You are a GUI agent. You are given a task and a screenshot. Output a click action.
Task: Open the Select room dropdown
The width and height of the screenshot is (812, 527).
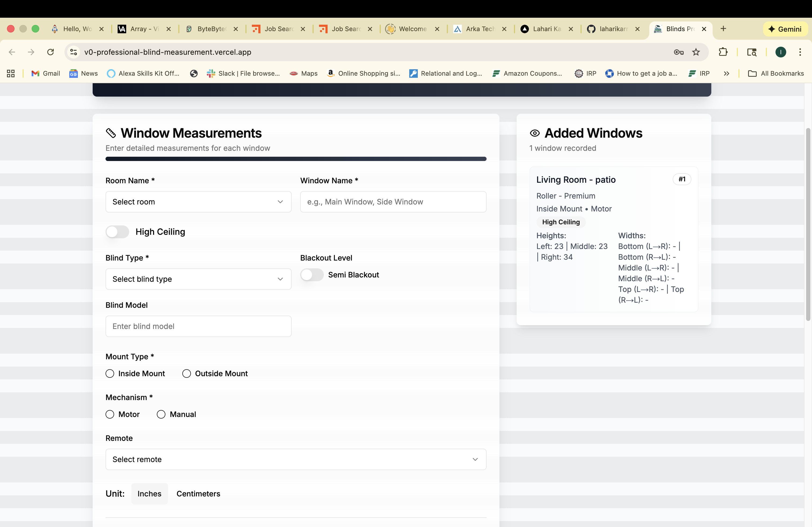click(198, 202)
